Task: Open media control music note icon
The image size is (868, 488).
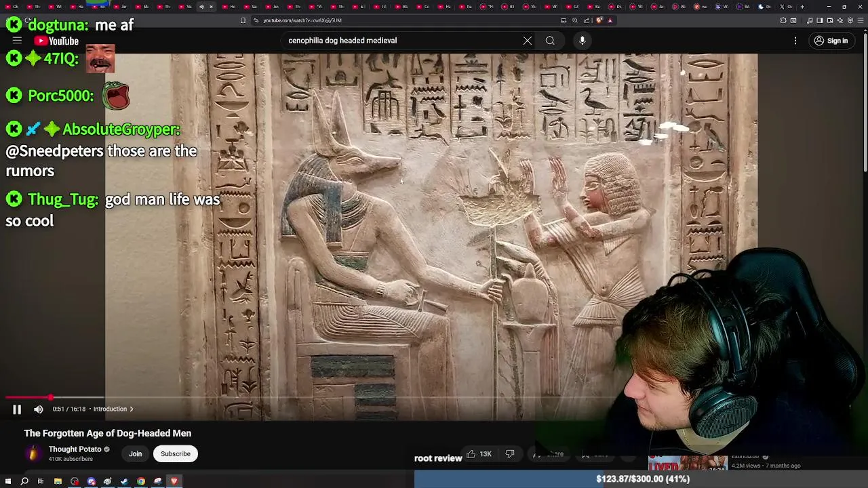Action: (x=810, y=20)
